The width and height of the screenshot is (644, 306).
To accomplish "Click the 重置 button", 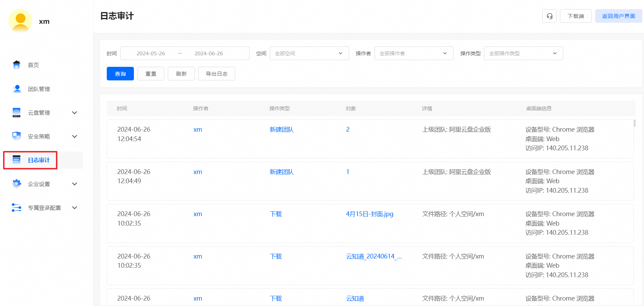I will click(x=151, y=74).
